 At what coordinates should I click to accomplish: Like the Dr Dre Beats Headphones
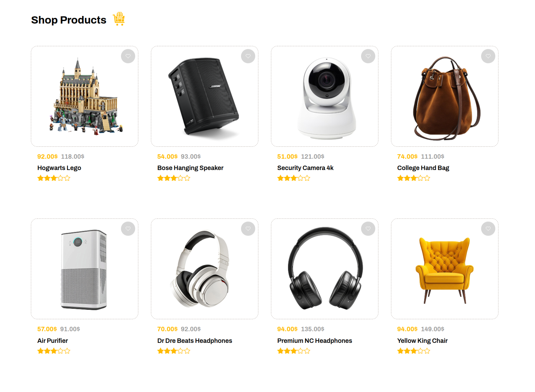248,229
